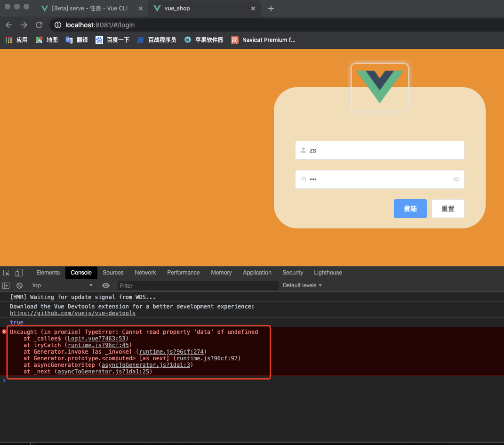The image size is (504, 445).
Task: Click the 登陆 login button
Action: (x=410, y=209)
